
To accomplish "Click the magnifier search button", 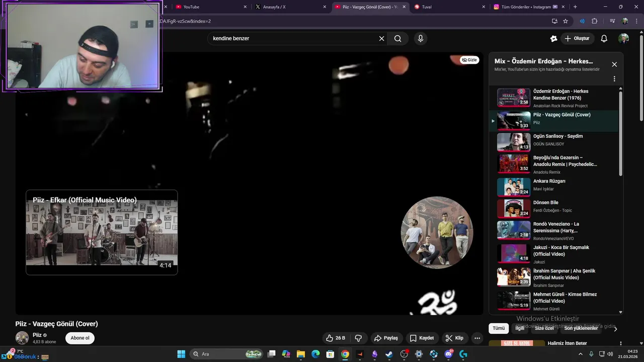I will click(397, 39).
